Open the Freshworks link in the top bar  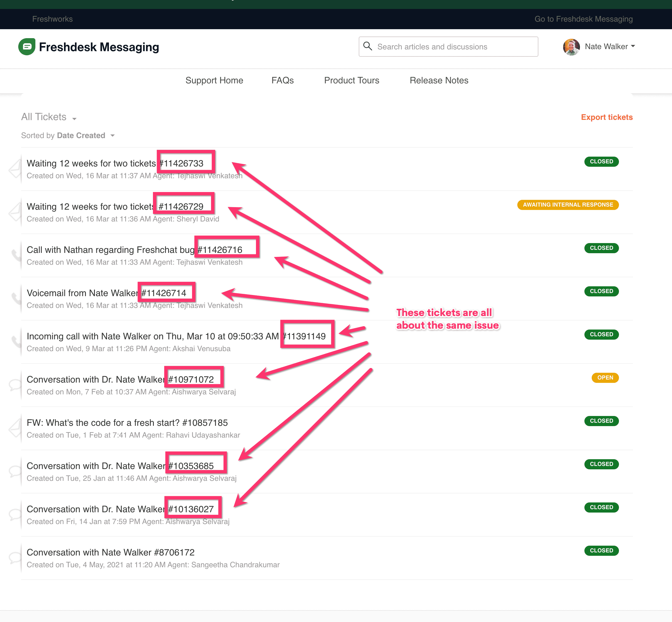(x=52, y=19)
